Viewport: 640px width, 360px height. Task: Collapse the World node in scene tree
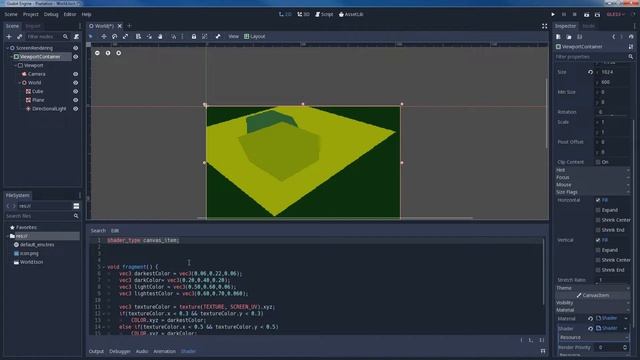tap(20, 83)
